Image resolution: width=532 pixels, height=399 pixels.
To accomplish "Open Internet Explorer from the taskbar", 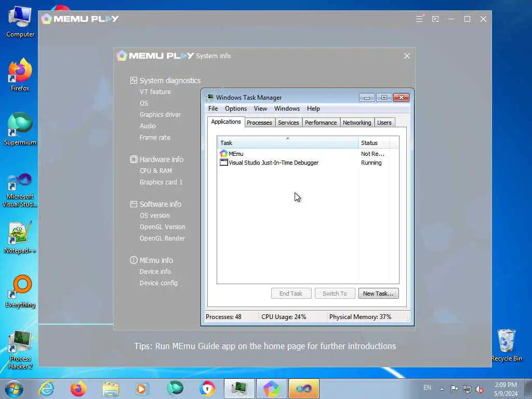I will point(46,389).
